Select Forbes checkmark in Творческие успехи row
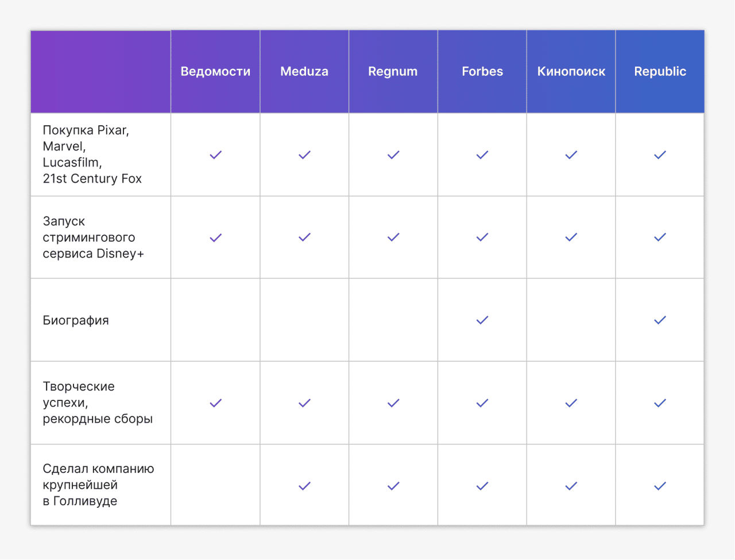Screen dimensions: 735x560 [x=482, y=403]
